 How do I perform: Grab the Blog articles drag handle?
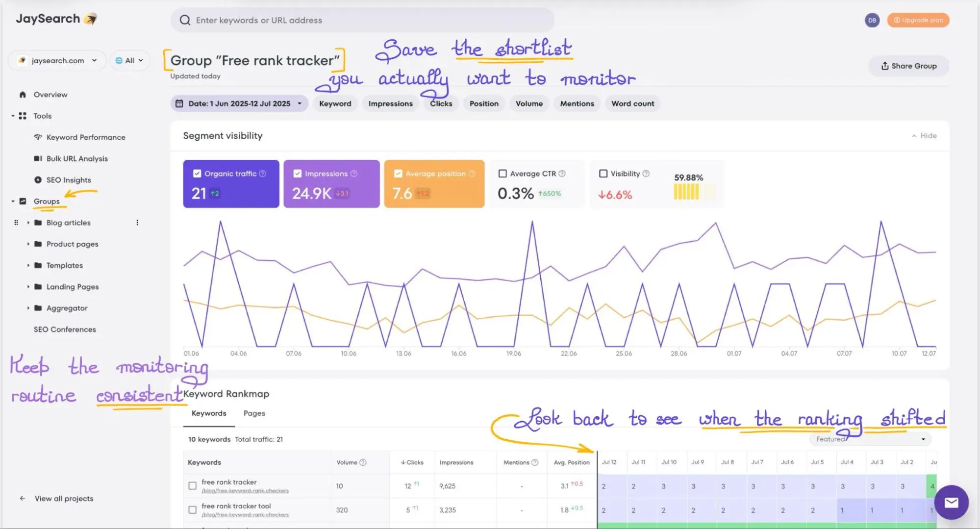16,223
